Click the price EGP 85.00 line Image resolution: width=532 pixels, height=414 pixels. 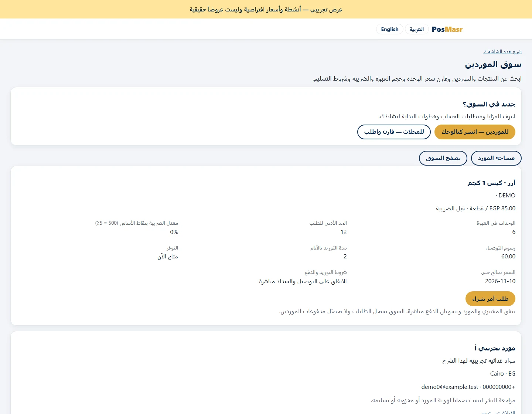click(475, 208)
